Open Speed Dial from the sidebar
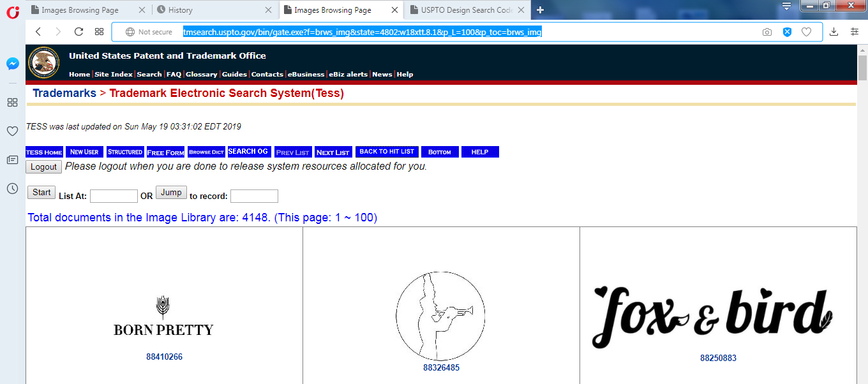This screenshot has height=384, width=868. (12, 102)
